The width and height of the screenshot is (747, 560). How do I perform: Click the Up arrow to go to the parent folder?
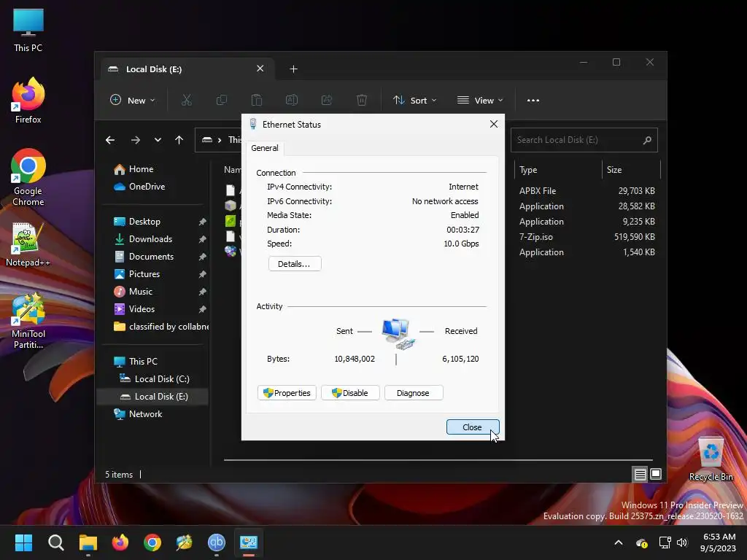(x=179, y=140)
